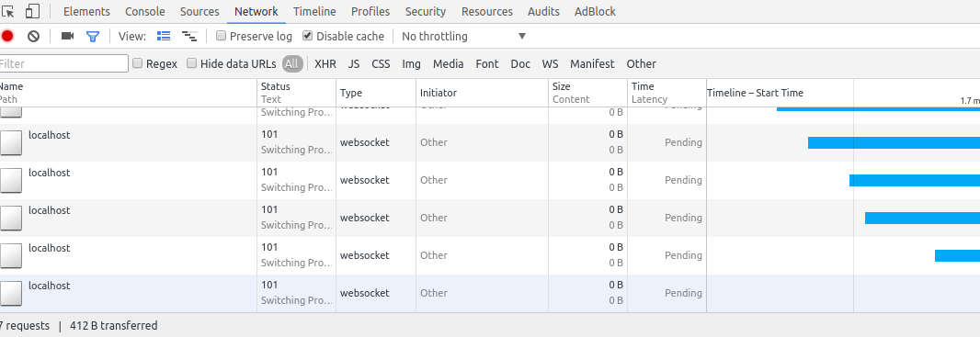The height and width of the screenshot is (337, 980).
Task: Enable the Preserve log checkbox
Action: (221, 36)
